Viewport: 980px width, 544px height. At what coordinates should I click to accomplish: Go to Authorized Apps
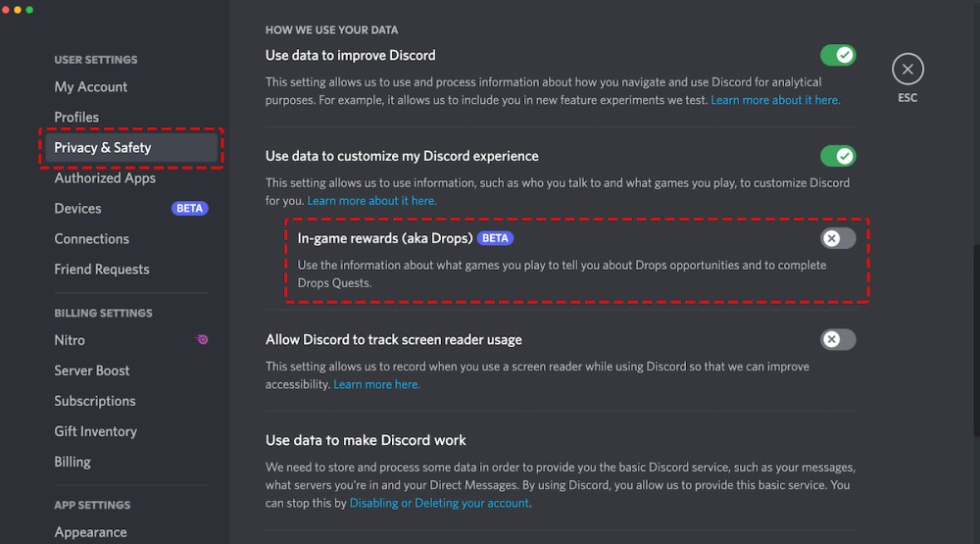105,177
